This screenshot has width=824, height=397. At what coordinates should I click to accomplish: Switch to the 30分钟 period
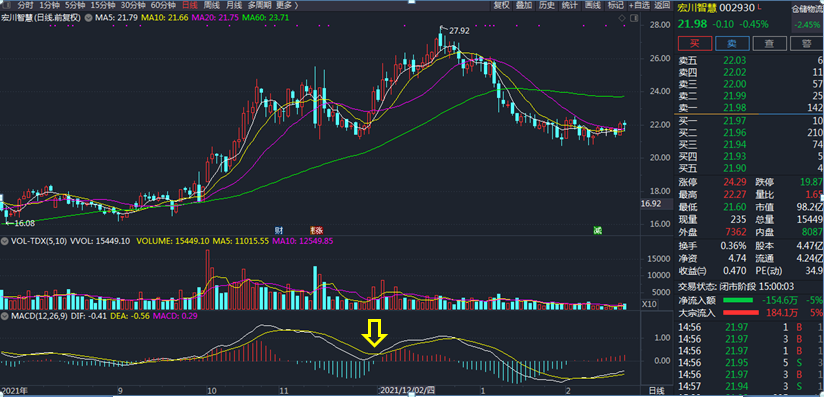[132, 6]
